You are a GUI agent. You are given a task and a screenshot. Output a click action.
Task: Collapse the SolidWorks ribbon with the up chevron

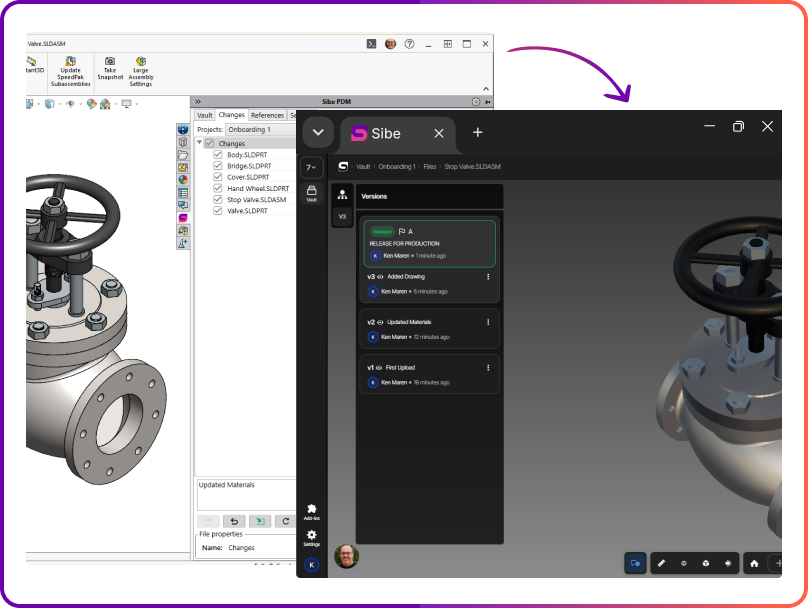[485, 89]
